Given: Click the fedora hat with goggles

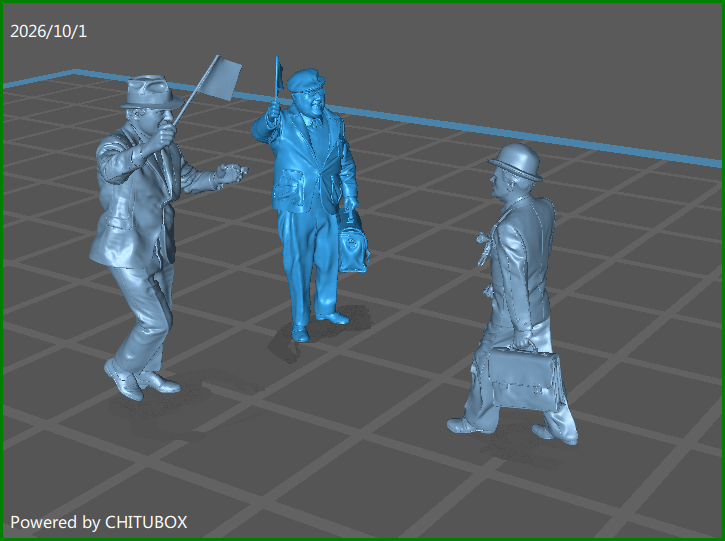Looking at the screenshot, I should coord(152,92).
